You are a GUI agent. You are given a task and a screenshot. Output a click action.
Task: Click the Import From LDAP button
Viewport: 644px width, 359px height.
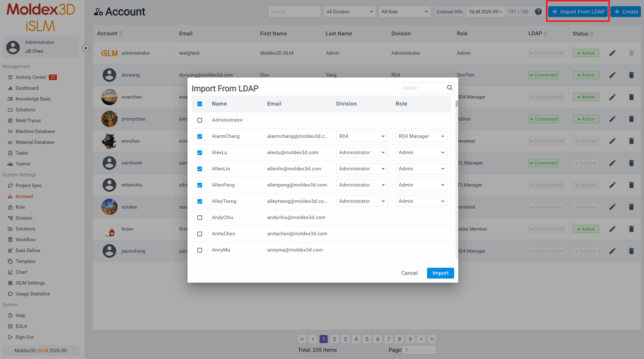(x=578, y=12)
